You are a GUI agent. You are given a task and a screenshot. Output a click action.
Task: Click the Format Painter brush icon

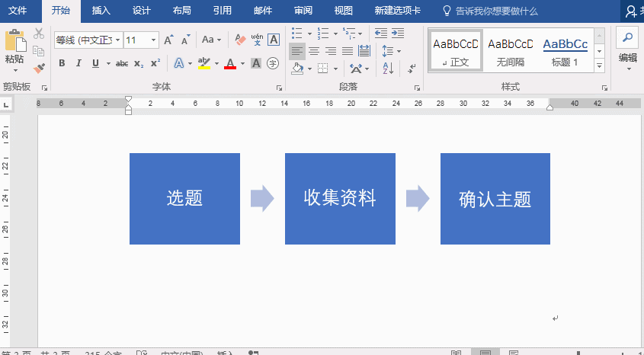tap(40, 69)
